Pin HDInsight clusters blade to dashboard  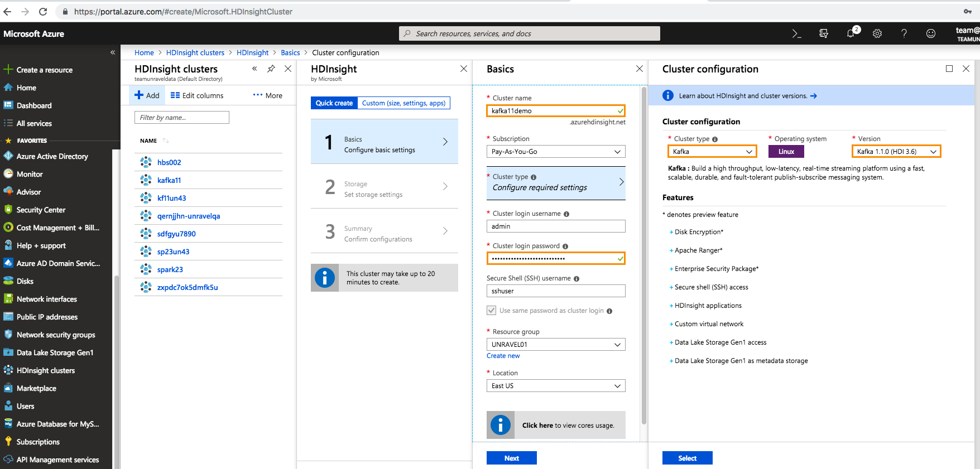click(271, 69)
